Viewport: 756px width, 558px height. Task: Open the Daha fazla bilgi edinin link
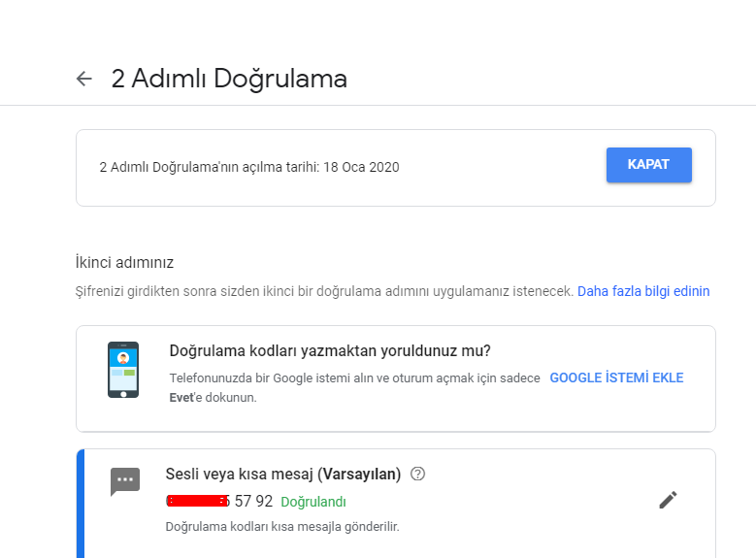643,291
